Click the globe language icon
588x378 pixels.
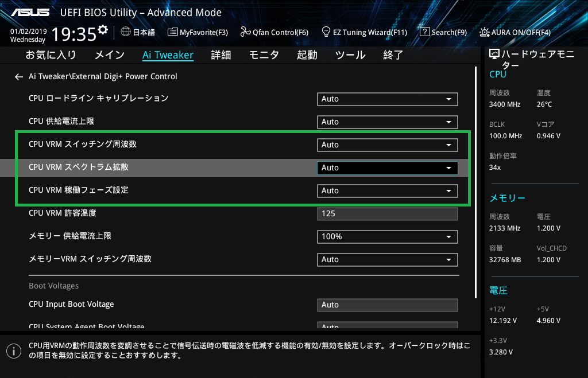(126, 32)
